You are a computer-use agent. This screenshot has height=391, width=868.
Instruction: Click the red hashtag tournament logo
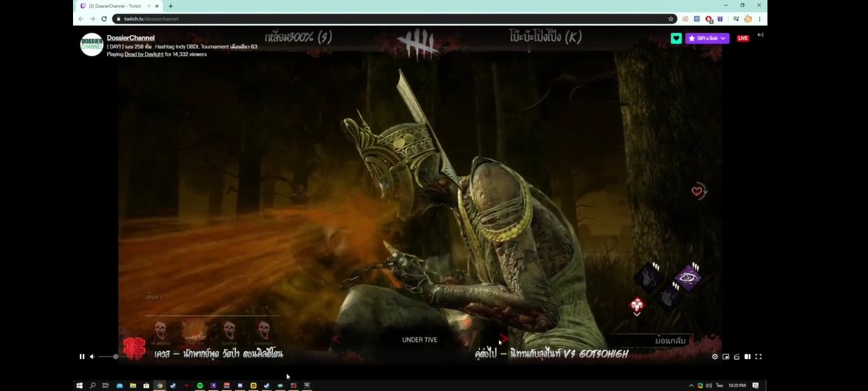click(132, 348)
